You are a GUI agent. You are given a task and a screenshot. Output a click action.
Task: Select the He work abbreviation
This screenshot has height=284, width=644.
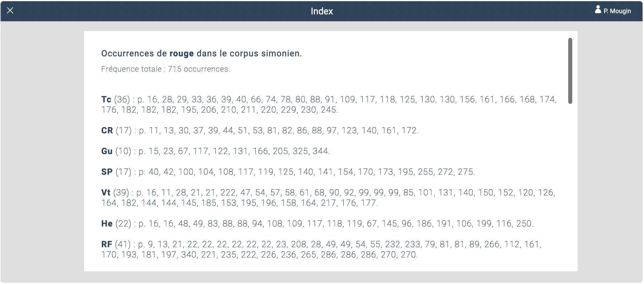point(107,224)
